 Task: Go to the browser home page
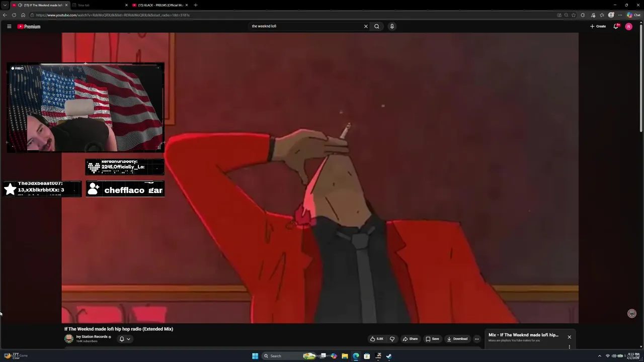coord(23,15)
